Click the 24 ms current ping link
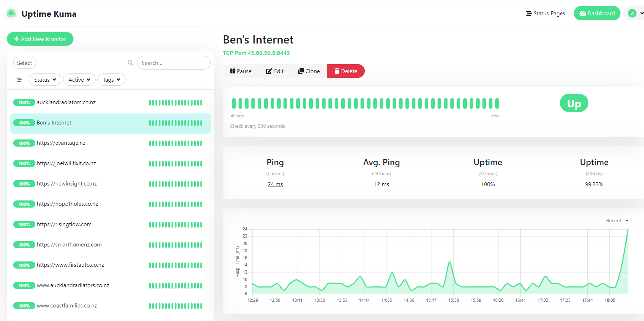 tap(275, 184)
